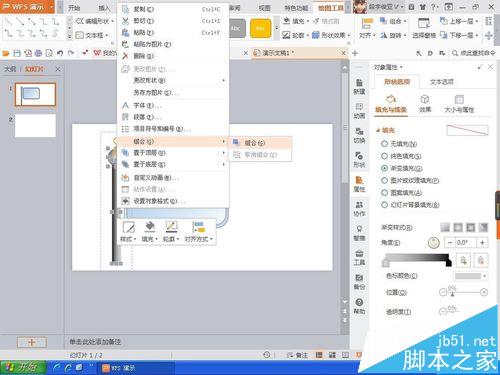This screenshot has width=500, height=375.
Task: Choose 删除 (Delete) in the context menu
Action: 172,56
